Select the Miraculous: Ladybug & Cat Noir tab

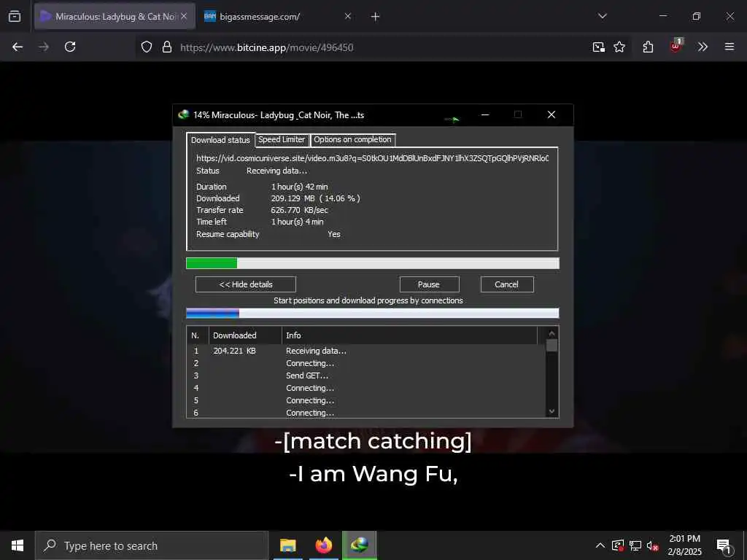point(115,17)
